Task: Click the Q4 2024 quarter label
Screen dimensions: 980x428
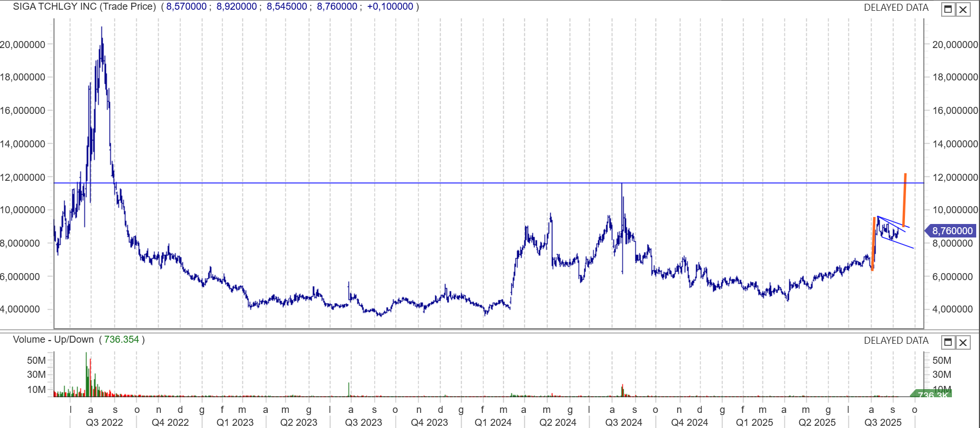Action: coord(690,423)
